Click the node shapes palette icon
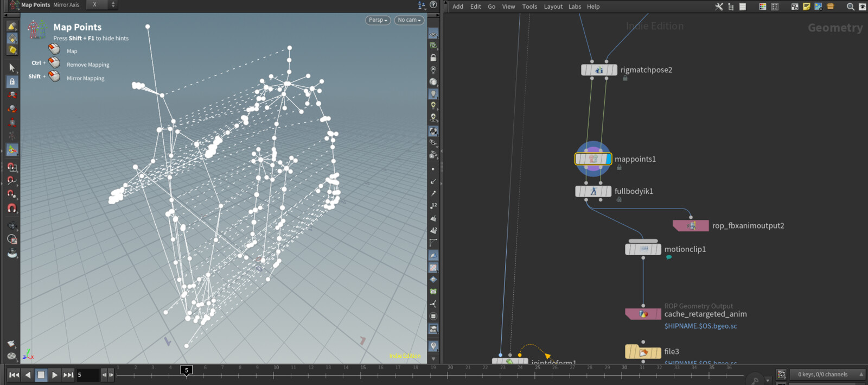This screenshot has width=868, height=385. click(775, 7)
